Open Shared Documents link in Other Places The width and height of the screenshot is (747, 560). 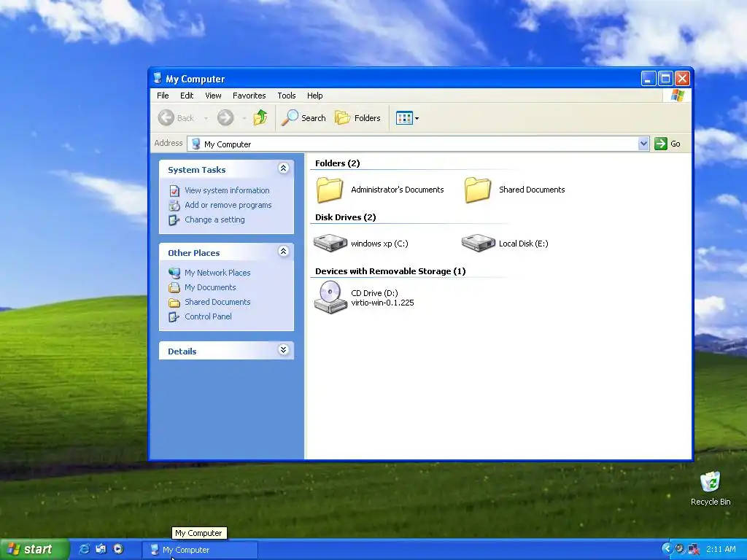click(x=217, y=302)
